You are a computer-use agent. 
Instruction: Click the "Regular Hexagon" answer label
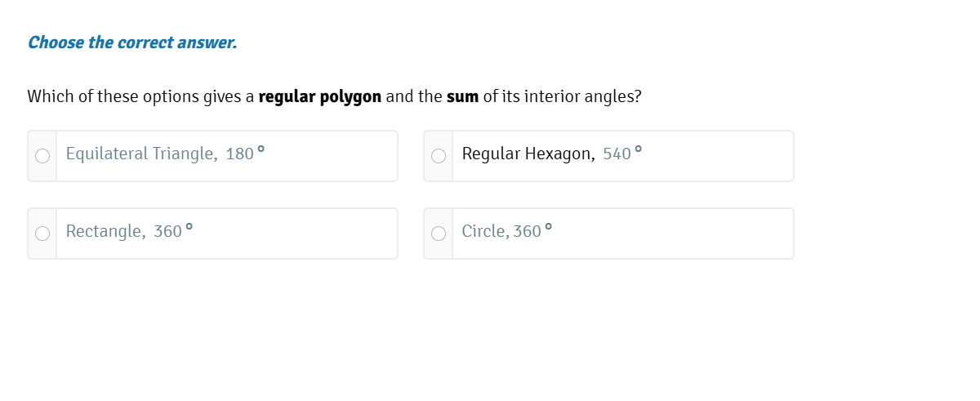coord(528,154)
